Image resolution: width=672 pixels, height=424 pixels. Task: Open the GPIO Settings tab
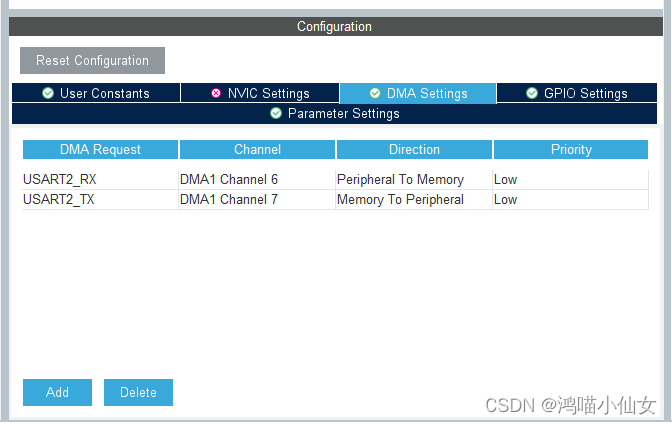[577, 93]
